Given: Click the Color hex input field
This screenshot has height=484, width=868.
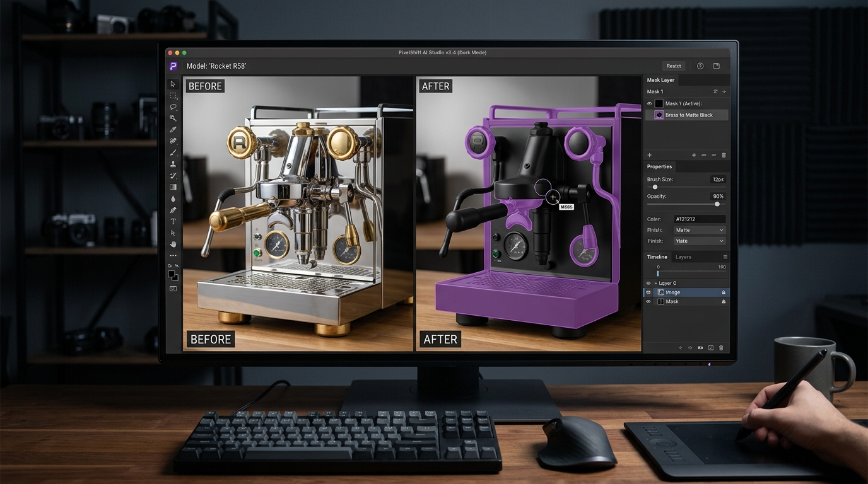Looking at the screenshot, I should 699,219.
